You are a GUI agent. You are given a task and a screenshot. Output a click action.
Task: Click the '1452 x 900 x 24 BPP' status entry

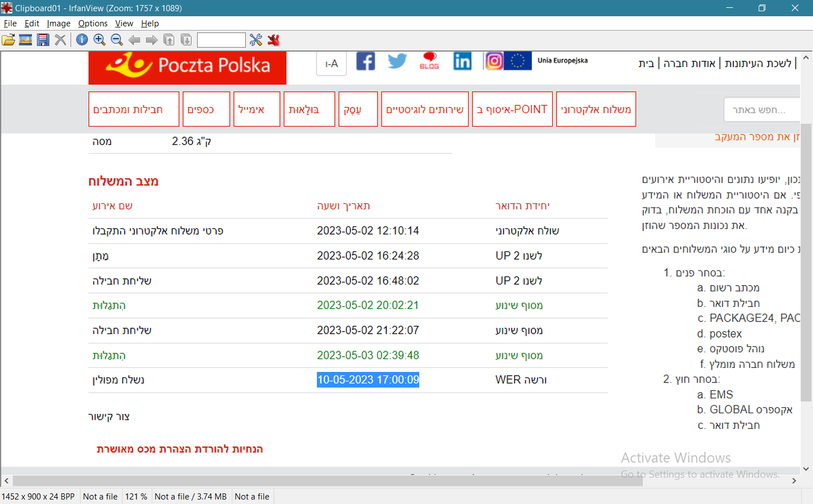point(39,496)
